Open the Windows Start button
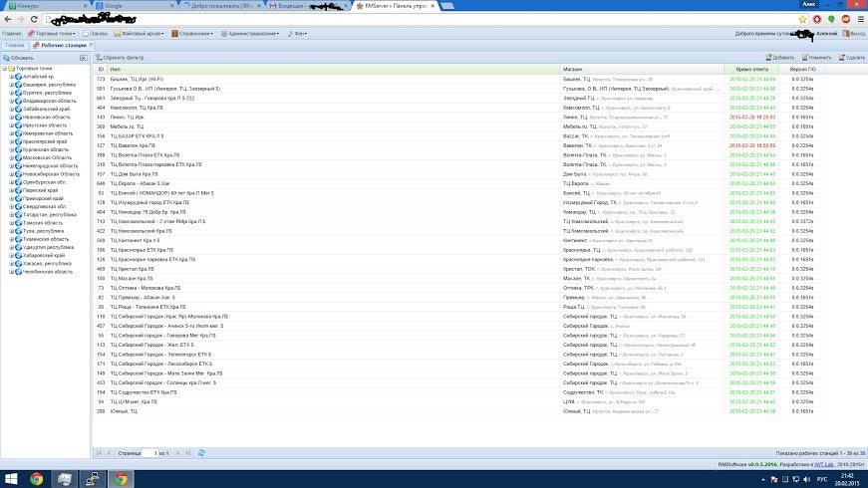Screen dimensions: 868x488 [x=11, y=479]
